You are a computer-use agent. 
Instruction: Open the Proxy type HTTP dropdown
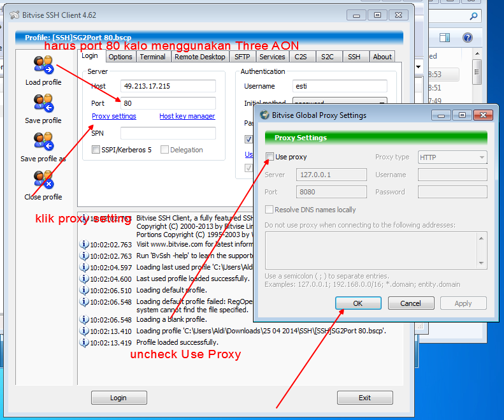point(452,157)
